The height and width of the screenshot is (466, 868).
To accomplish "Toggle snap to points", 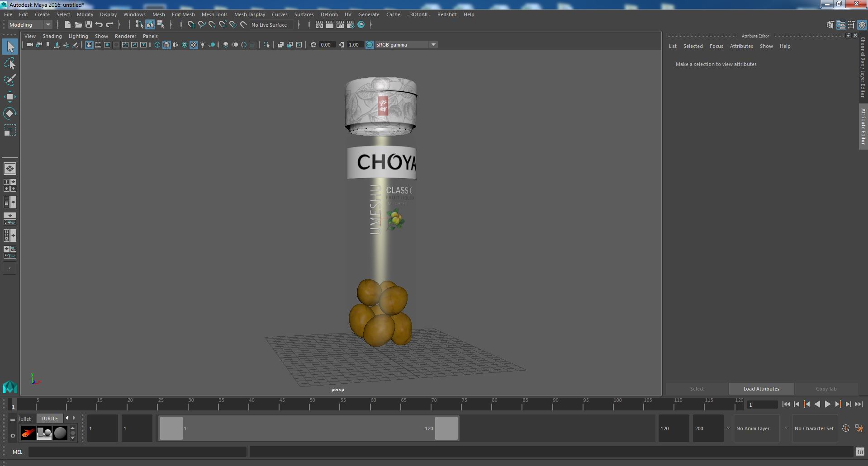I will click(212, 24).
